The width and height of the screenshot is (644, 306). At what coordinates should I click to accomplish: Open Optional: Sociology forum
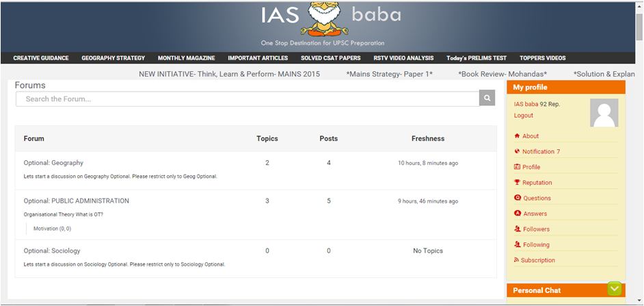(x=52, y=251)
